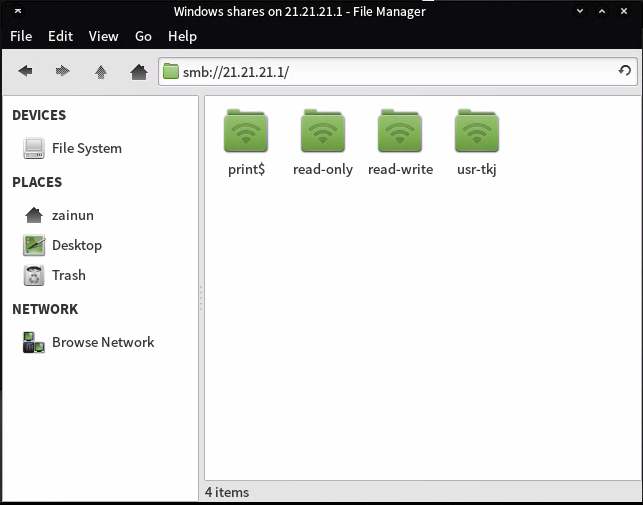The width and height of the screenshot is (643, 505).
Task: Go back with the left arrow
Action: [25, 71]
